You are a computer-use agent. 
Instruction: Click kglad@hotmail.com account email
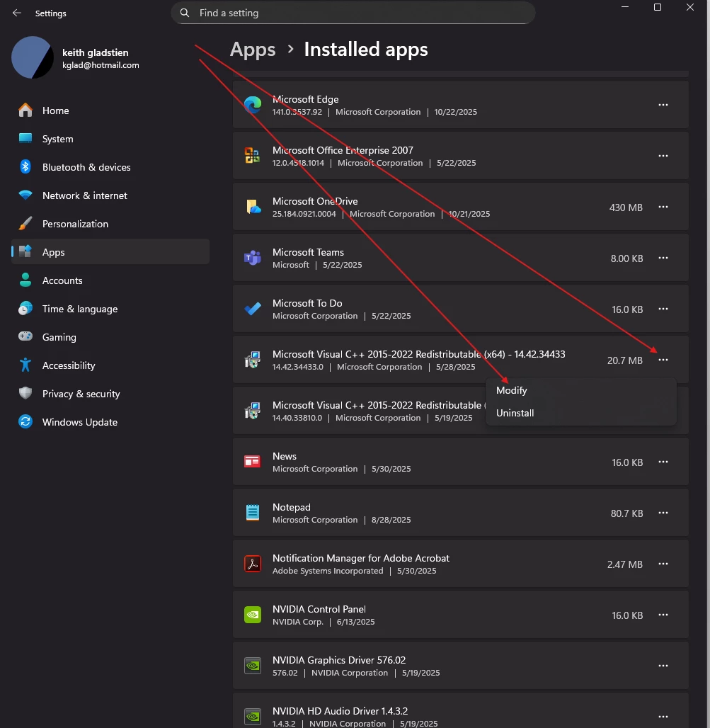101,65
